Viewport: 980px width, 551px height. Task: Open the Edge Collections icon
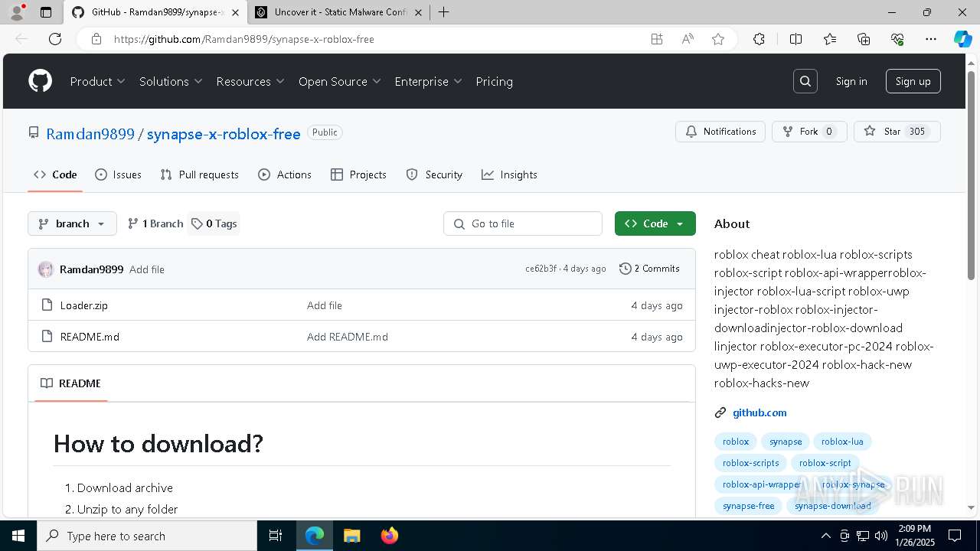[x=864, y=39]
